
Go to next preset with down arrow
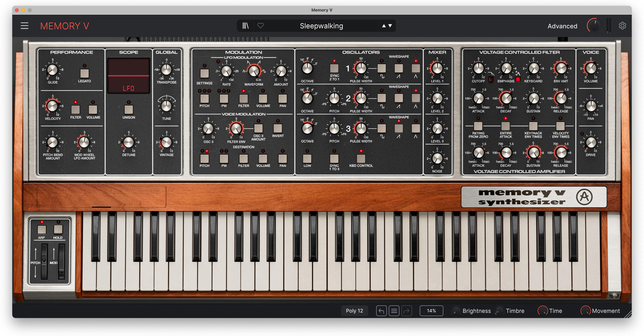390,26
